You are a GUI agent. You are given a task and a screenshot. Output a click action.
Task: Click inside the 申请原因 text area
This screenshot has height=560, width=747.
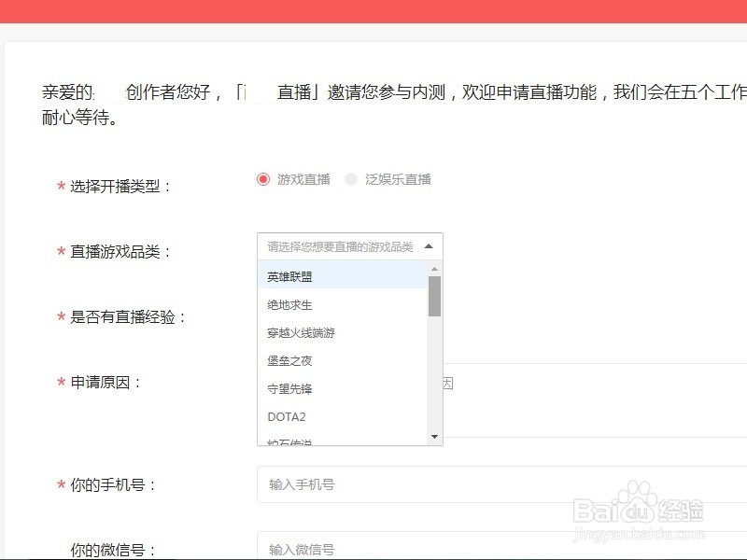[x=595, y=400]
